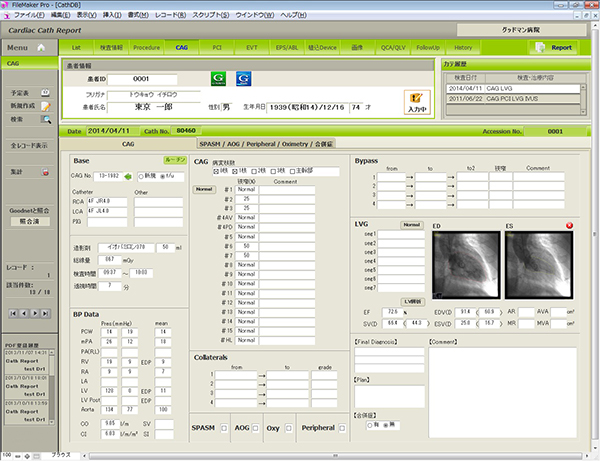Check the SPASM checkbox
Viewport: 600px width, 461px height.
click(x=223, y=427)
